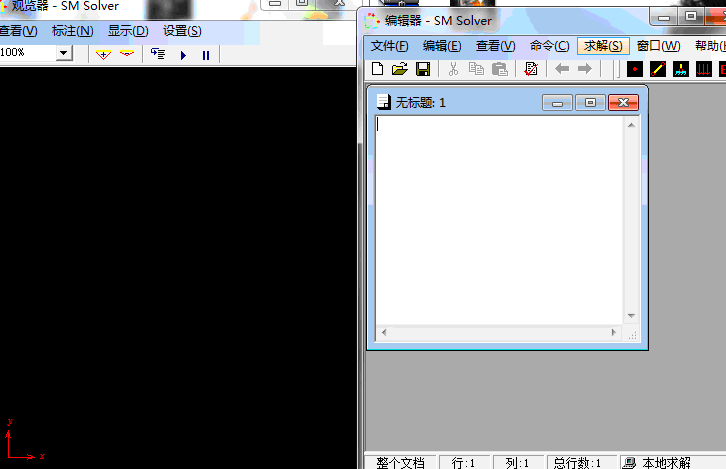This screenshot has height=469, width=726.
Task: Click the horizontal scrollbar right arrow
Action: tap(614, 332)
